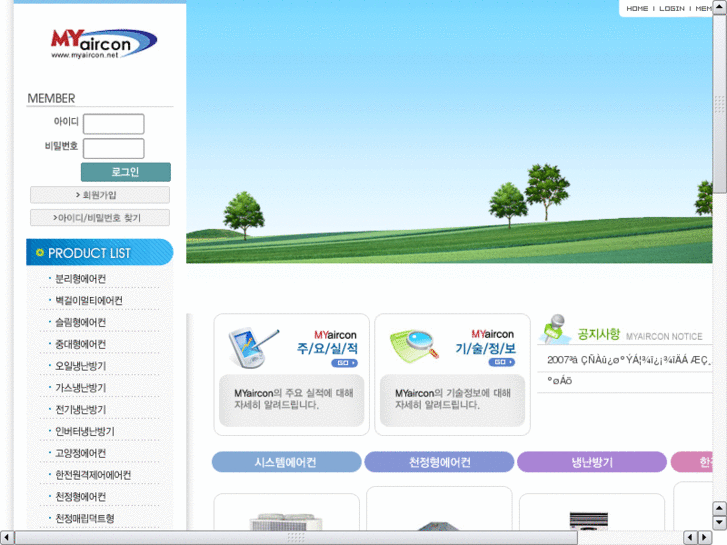Open 한전원격제어에어컨 in product list

(93, 475)
